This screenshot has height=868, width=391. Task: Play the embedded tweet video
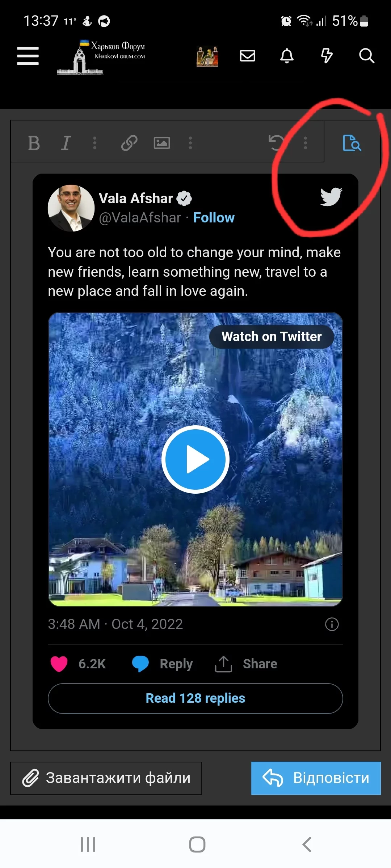[195, 459]
